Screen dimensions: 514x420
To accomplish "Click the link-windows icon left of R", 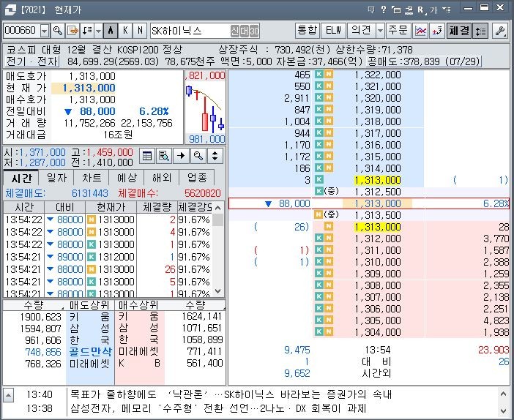I will click(409, 10).
